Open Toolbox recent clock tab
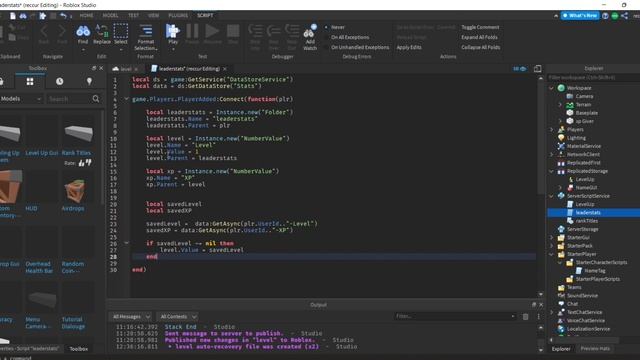Image resolution: width=640 pixels, height=360 pixels. pyautogui.click(x=60, y=82)
